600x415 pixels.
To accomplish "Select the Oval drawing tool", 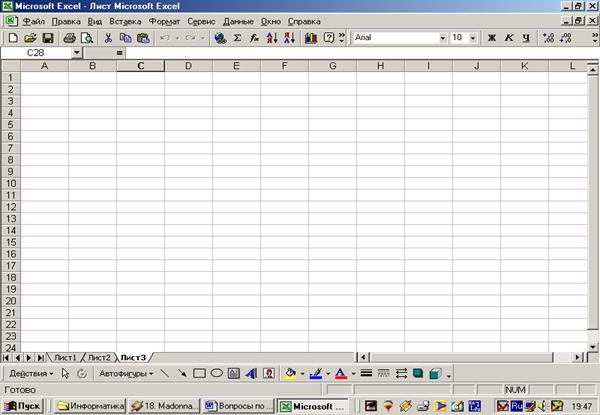I will pyautogui.click(x=216, y=373).
